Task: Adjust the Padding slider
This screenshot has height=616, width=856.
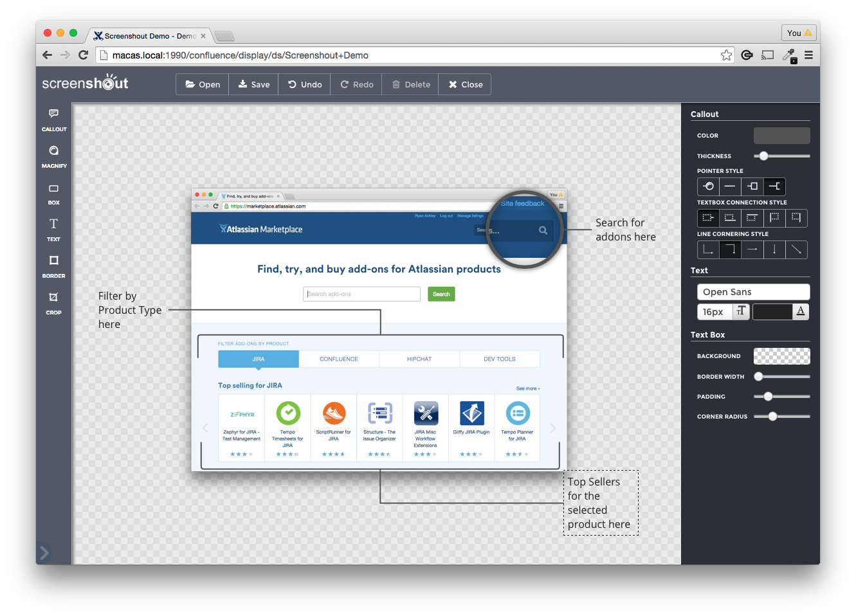Action: click(x=782, y=397)
